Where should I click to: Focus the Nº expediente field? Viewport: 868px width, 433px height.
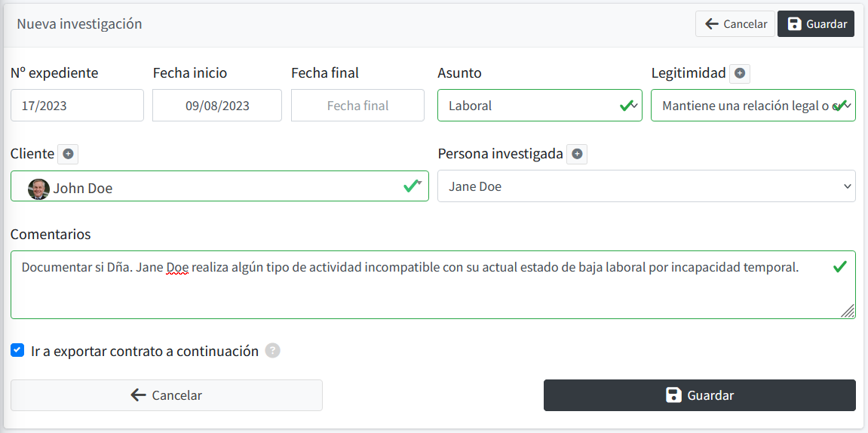pyautogui.click(x=78, y=105)
